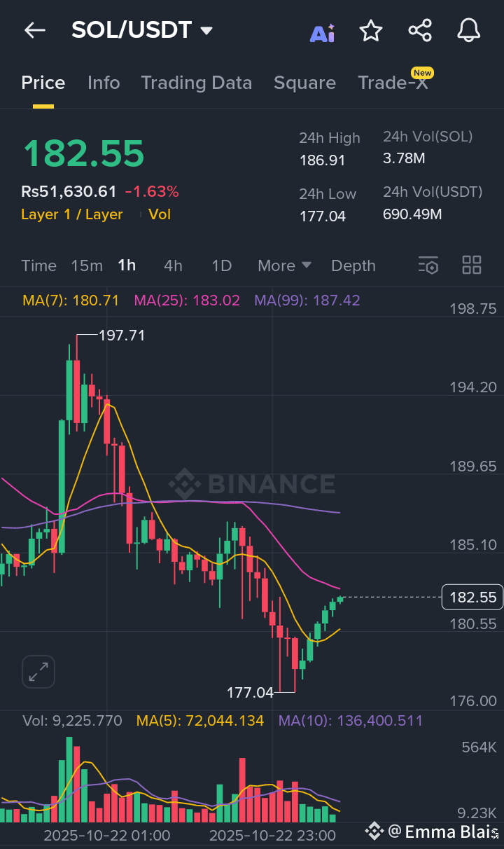Tap the 24h High value 186.91
This screenshot has width=504, height=849.
[x=323, y=160]
